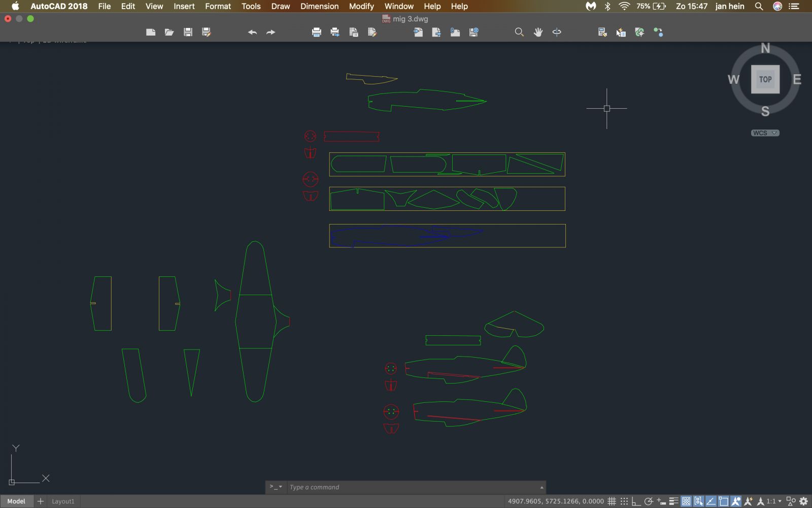Redo the last undone action
The height and width of the screenshot is (508, 812).
click(x=270, y=32)
